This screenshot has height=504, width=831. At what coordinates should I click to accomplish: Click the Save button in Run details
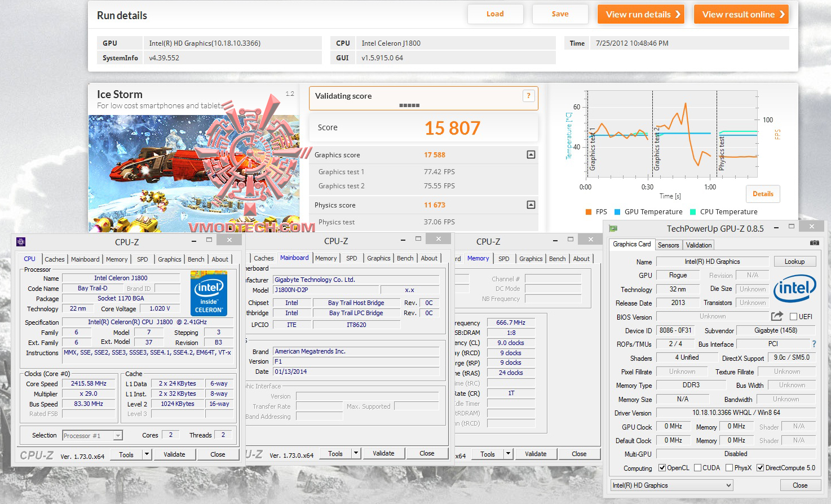click(x=560, y=14)
